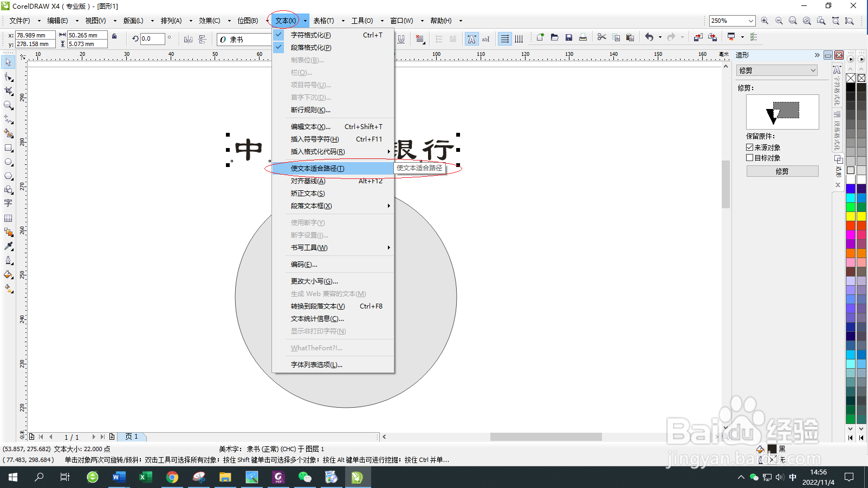The image size is (868, 488).
Task: Expand 段落文本框 submenu
Action: coord(333,206)
